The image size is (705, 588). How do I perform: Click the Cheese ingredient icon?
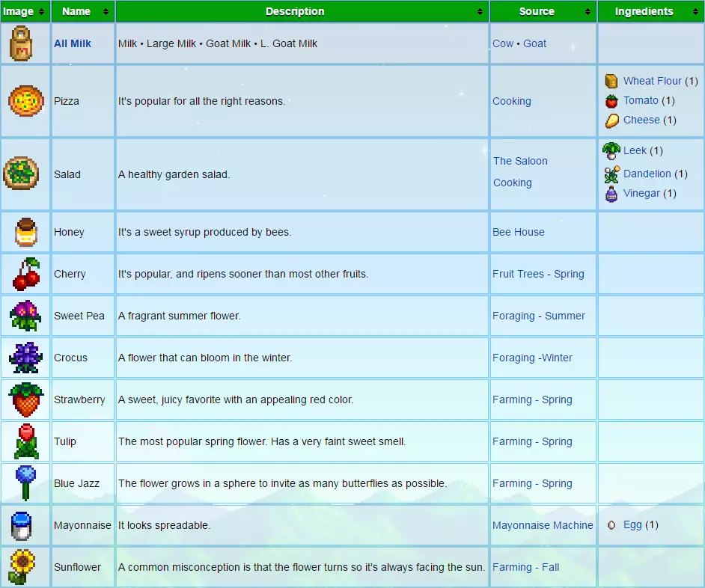(611, 120)
